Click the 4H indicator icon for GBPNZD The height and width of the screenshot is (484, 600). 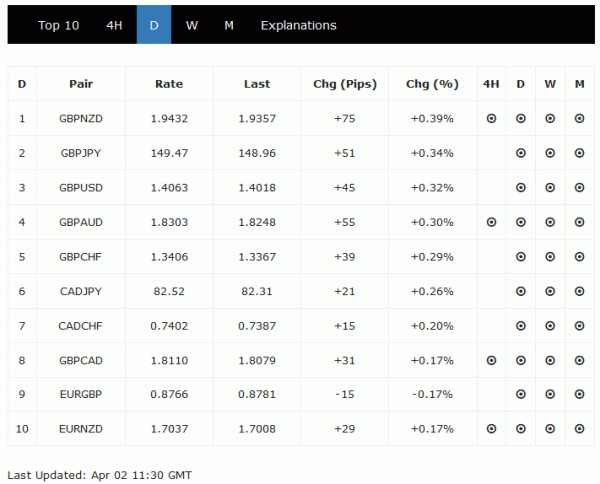(x=491, y=118)
